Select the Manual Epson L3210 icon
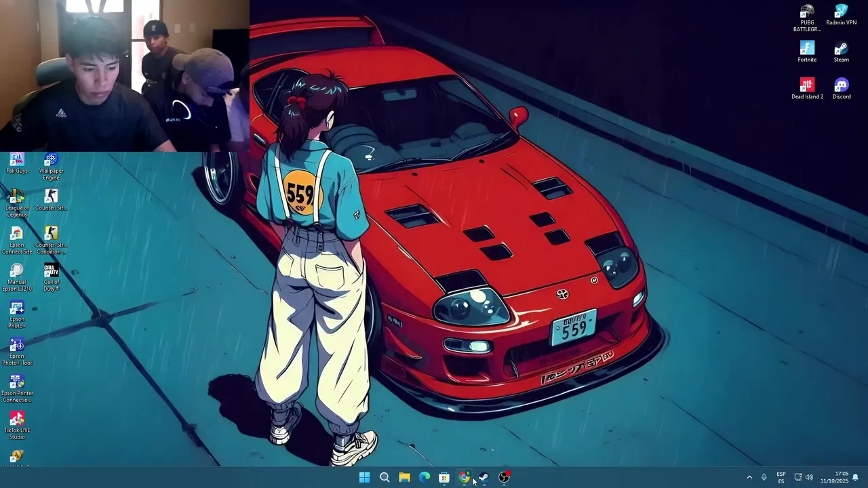 17,278
